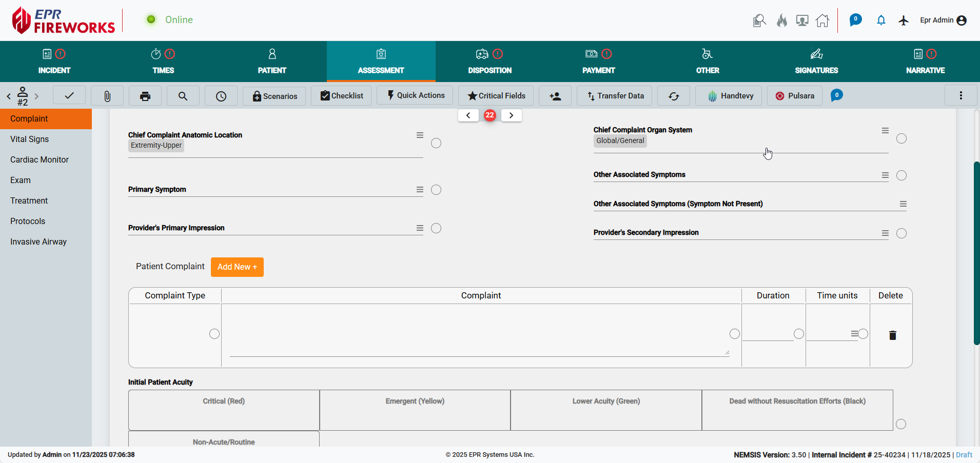Open the search magnifier in the toolbar

coord(183,95)
